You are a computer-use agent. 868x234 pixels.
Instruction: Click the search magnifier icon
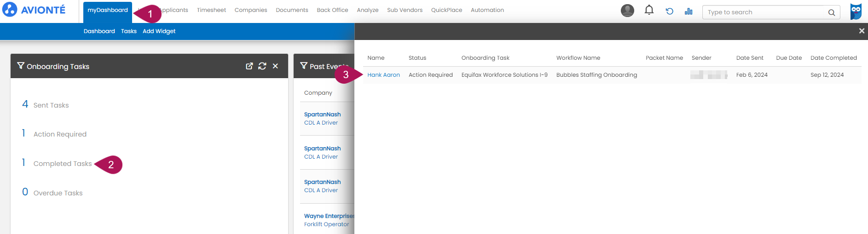click(832, 12)
